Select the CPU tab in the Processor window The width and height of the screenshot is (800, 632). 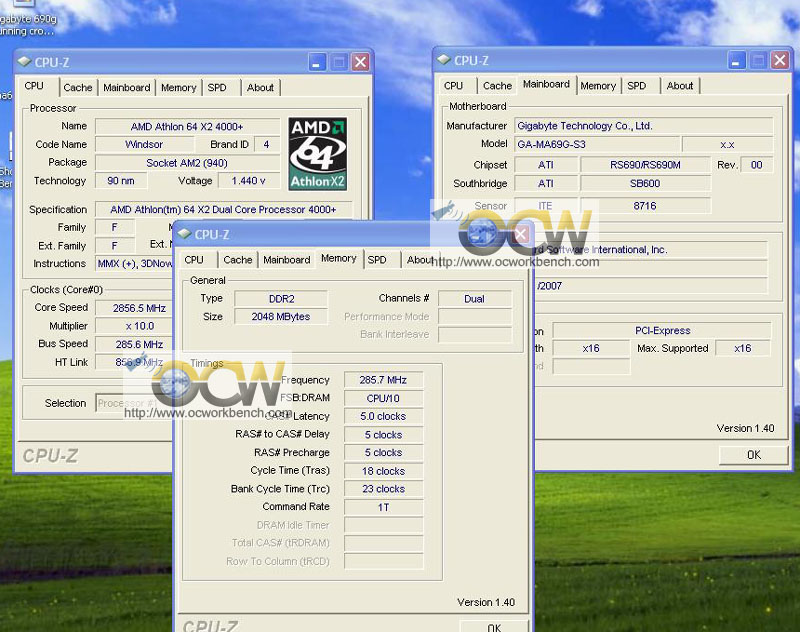[34, 86]
